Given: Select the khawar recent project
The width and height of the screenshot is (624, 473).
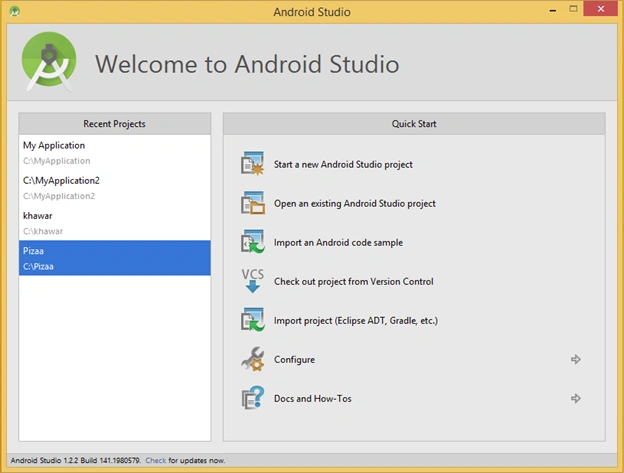Looking at the screenshot, I should (115, 223).
